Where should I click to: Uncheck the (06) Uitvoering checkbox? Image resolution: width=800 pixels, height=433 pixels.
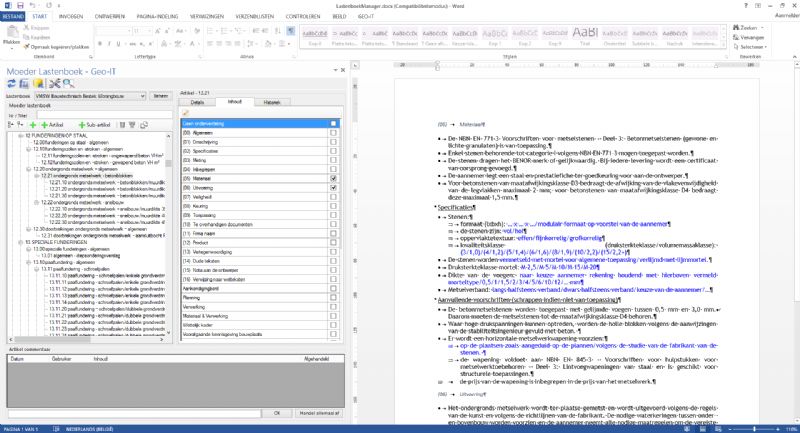pyautogui.click(x=332, y=186)
